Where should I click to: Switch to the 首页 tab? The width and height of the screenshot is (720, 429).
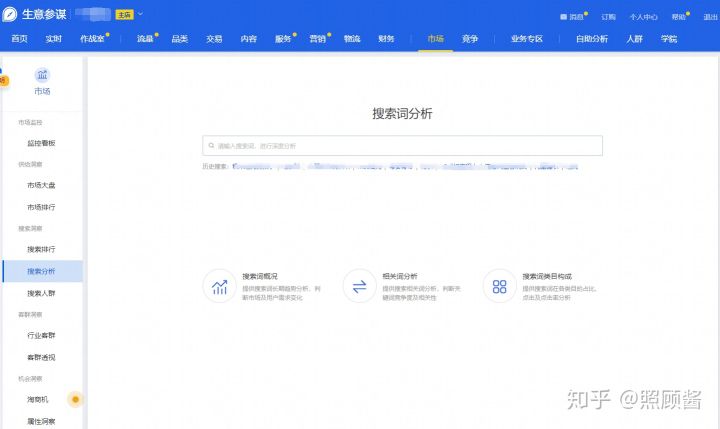[x=19, y=39]
